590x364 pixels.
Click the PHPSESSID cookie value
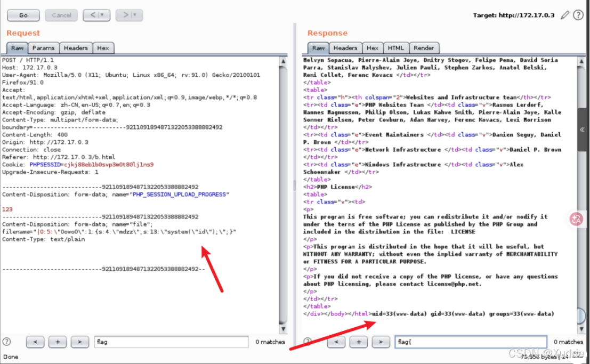coord(109,165)
